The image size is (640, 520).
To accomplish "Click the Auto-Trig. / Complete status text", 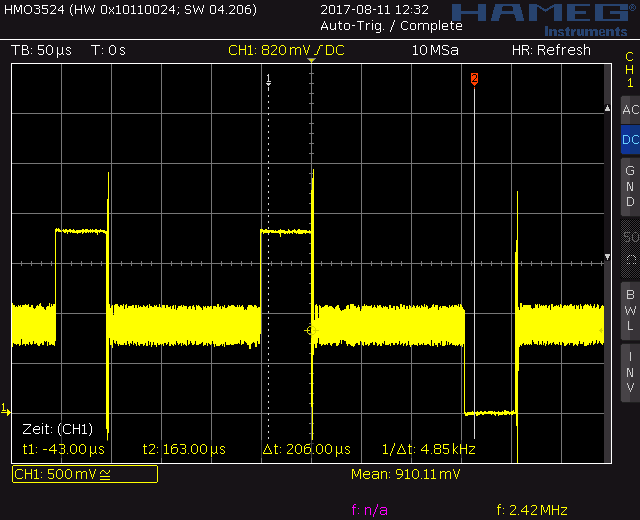I will 391,26.
